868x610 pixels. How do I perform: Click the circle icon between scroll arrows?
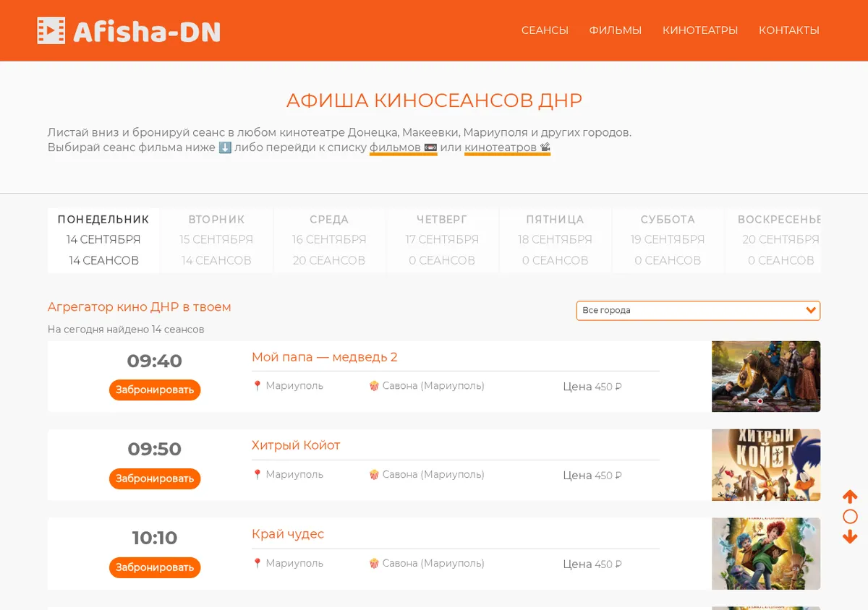coord(850,517)
